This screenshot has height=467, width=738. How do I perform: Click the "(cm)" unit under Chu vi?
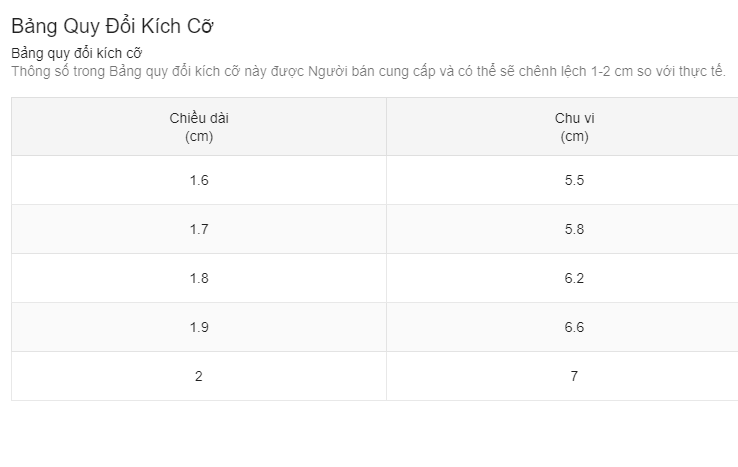click(574, 136)
